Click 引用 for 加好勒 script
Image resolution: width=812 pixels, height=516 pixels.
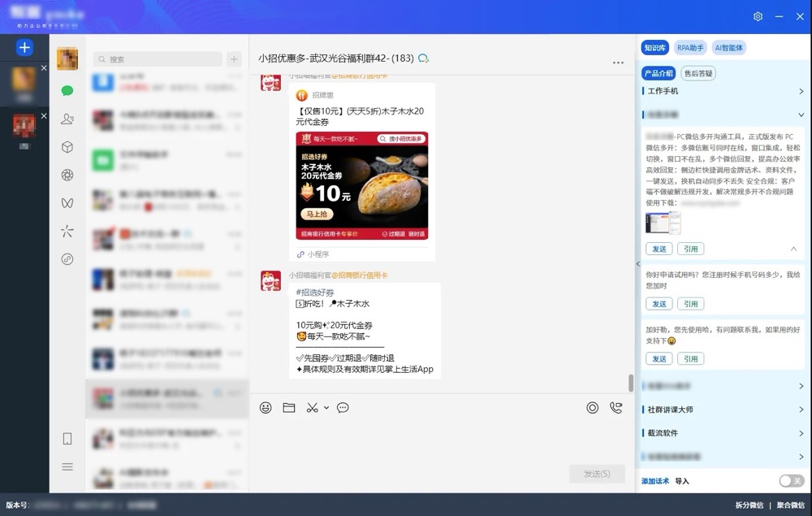pyautogui.click(x=691, y=358)
